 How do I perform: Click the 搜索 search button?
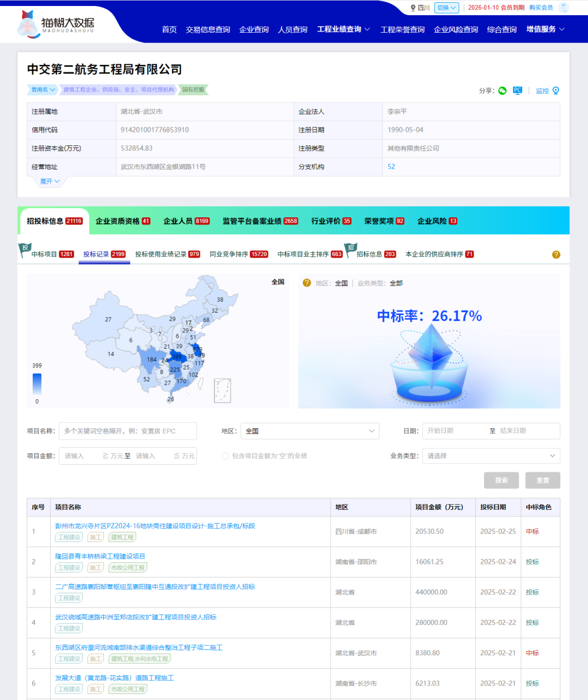click(x=501, y=480)
